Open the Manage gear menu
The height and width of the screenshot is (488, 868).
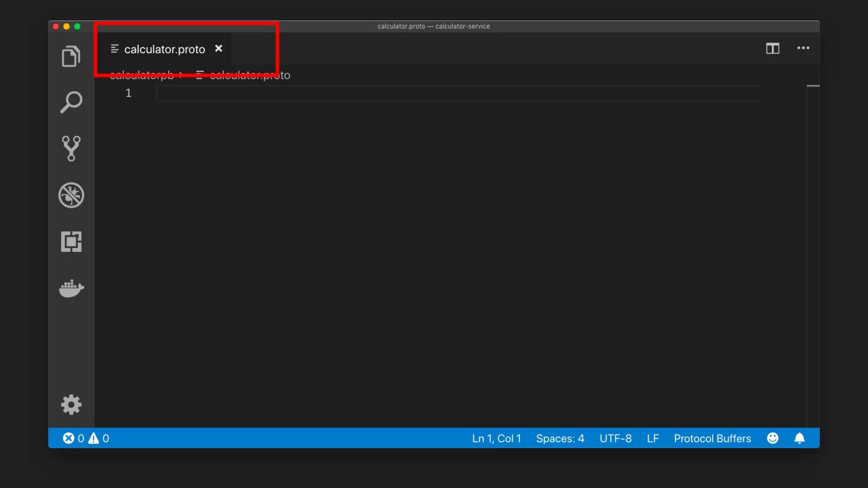[x=71, y=405]
